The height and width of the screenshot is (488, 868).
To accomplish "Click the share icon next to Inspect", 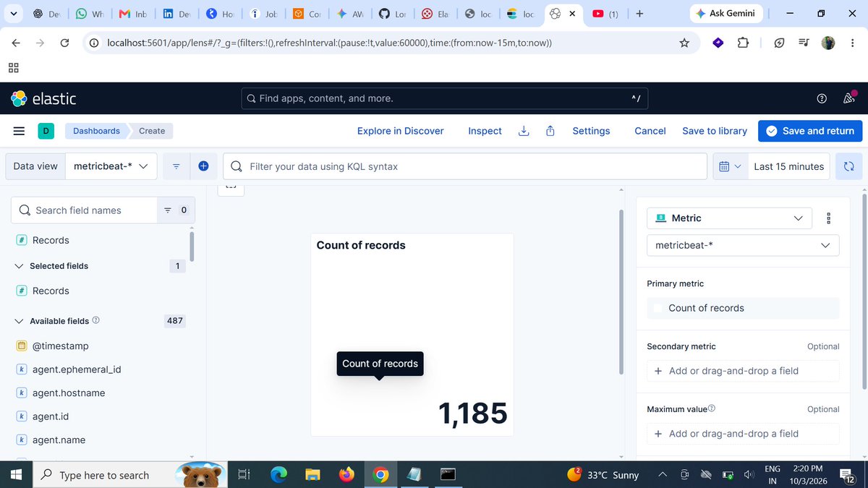I will pyautogui.click(x=550, y=131).
